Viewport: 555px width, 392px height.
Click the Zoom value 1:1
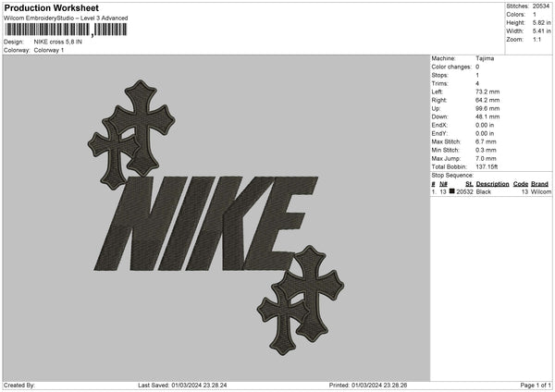click(x=536, y=39)
